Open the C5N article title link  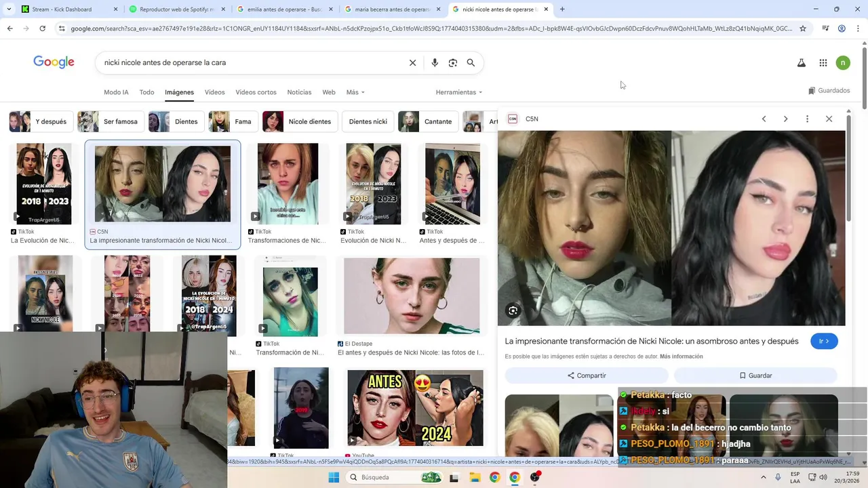652,341
